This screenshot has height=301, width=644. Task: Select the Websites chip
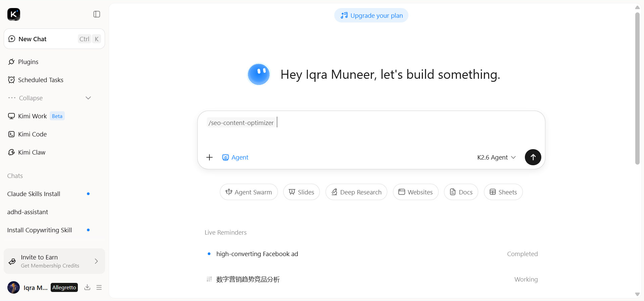[x=415, y=192]
